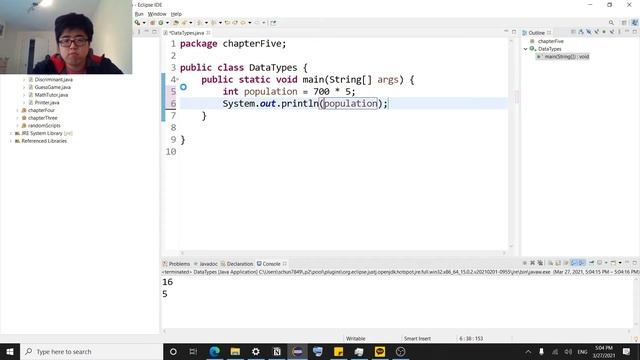The height and width of the screenshot is (360, 640).
Task: Switch to the Javadoc tab
Action: click(206, 264)
